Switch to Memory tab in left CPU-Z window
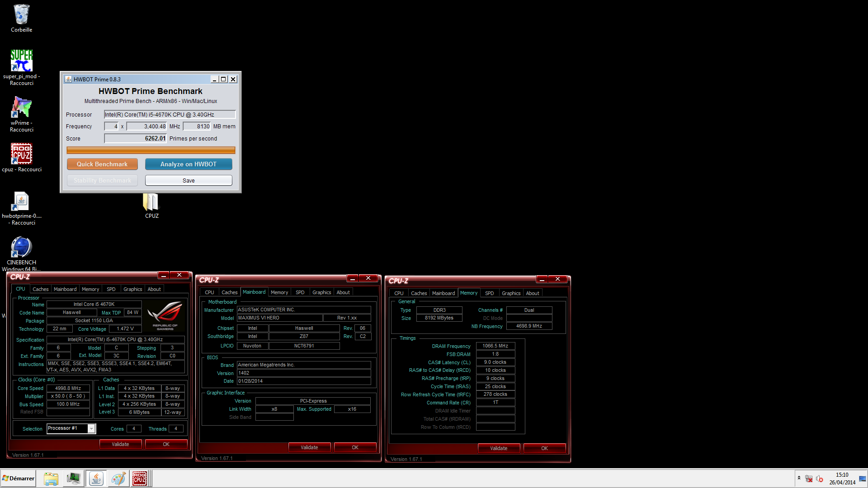The width and height of the screenshot is (868, 488). 90,289
